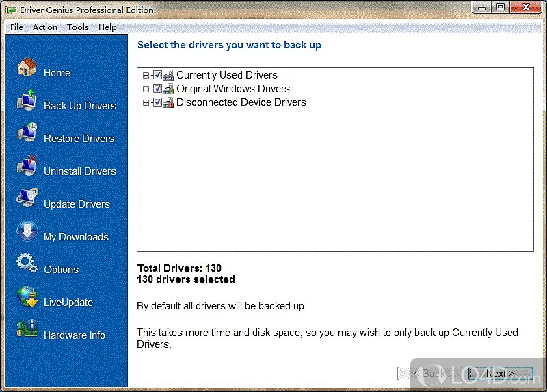
Task: Open the LiveUpdate label
Action: 68,302
